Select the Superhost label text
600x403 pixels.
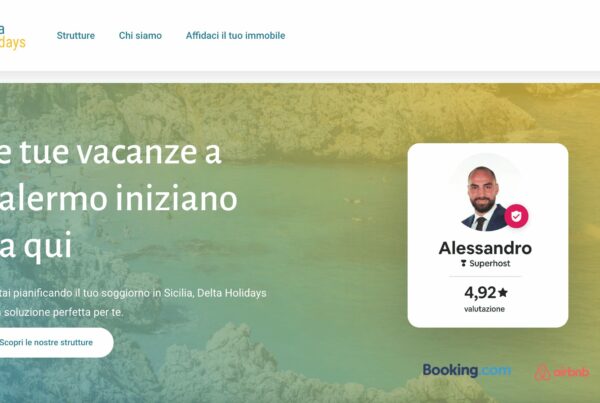(490, 263)
